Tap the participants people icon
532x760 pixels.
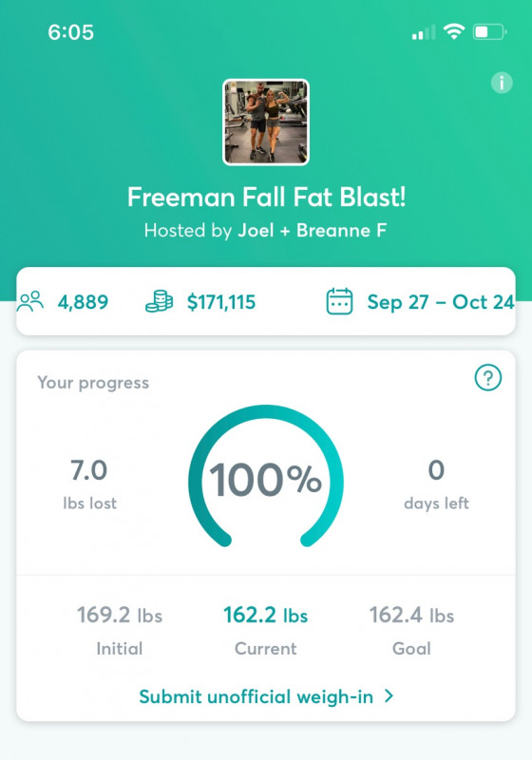30,301
